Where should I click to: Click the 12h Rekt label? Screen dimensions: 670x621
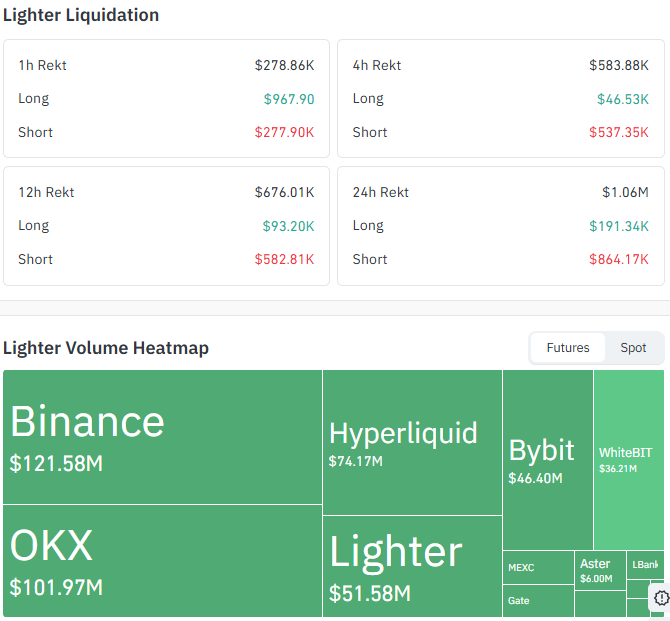coord(46,192)
